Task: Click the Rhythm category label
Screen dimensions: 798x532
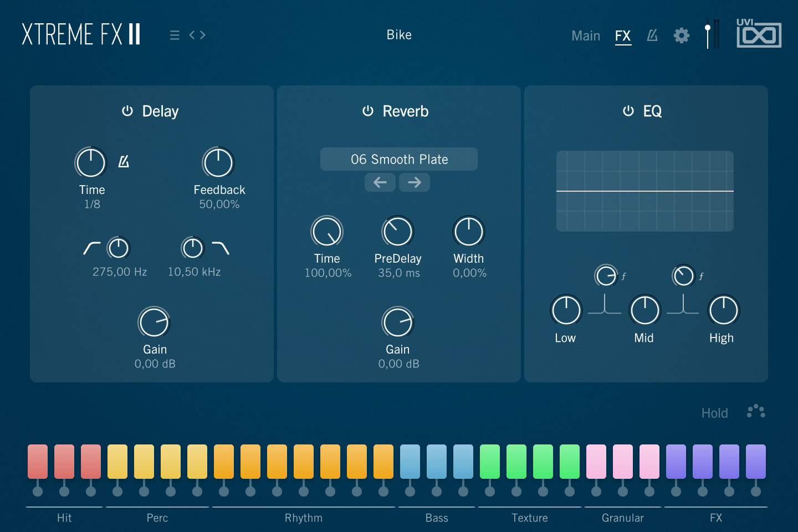Action: click(304, 518)
